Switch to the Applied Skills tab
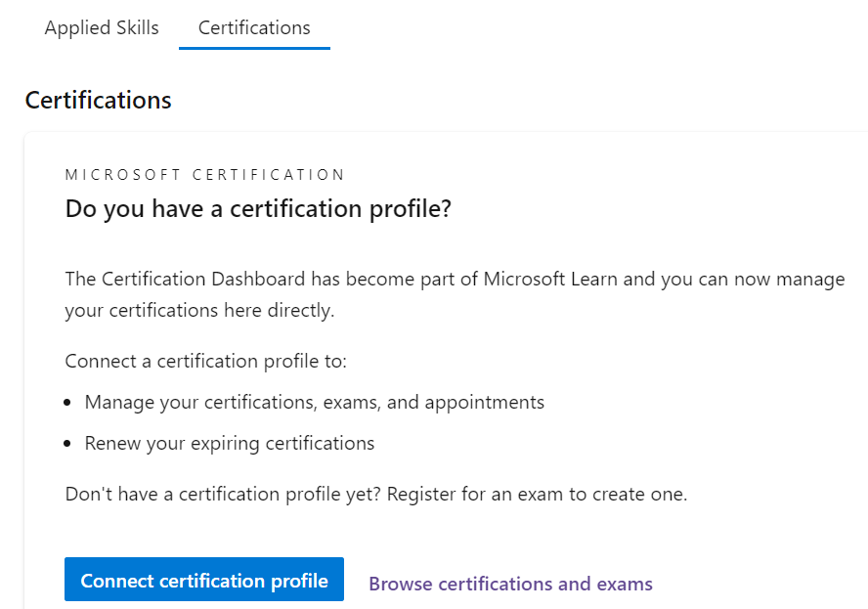 [x=101, y=27]
